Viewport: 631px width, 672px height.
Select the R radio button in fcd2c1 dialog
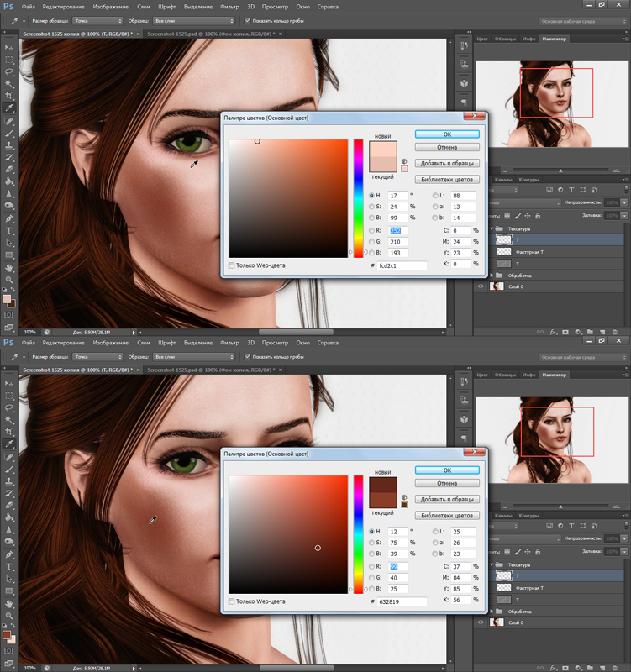pyautogui.click(x=371, y=230)
